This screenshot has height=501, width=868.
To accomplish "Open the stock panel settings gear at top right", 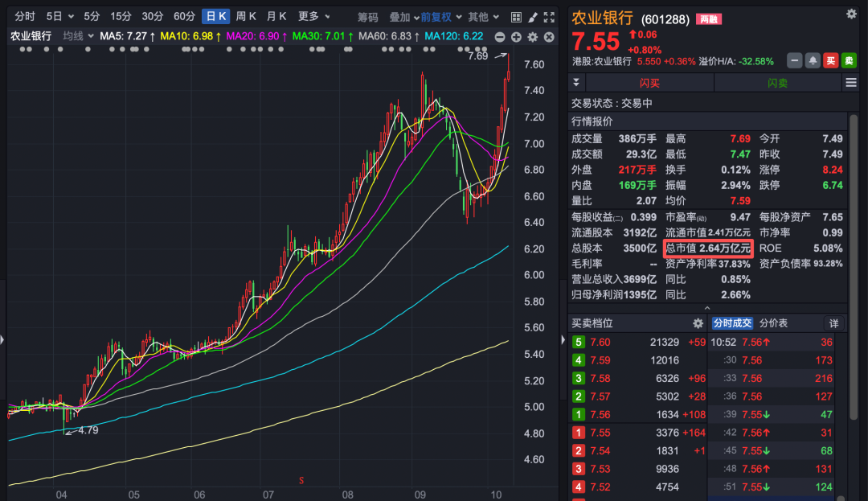I will [851, 14].
